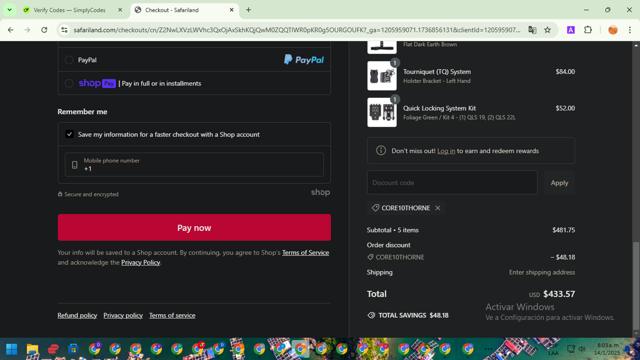The height and width of the screenshot is (360, 640).
Task: Click the address bar URL
Action: [297, 30]
